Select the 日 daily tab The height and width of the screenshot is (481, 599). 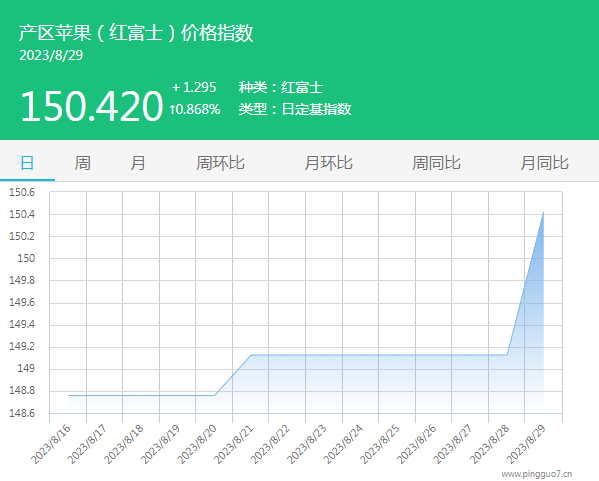(27, 163)
